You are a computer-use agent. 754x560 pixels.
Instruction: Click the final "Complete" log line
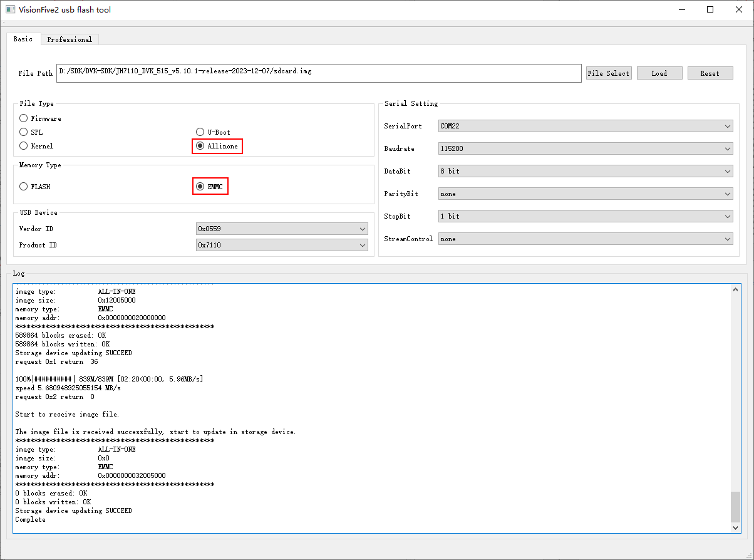click(x=31, y=519)
